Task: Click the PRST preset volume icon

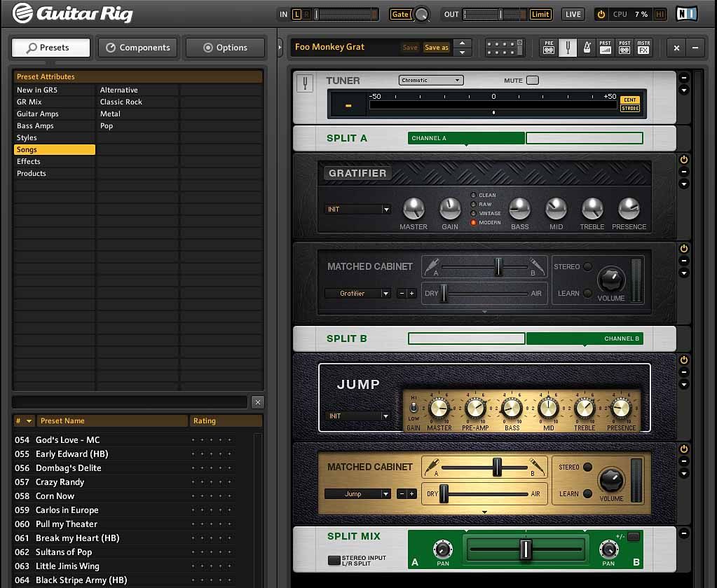Action: pyautogui.click(x=606, y=47)
